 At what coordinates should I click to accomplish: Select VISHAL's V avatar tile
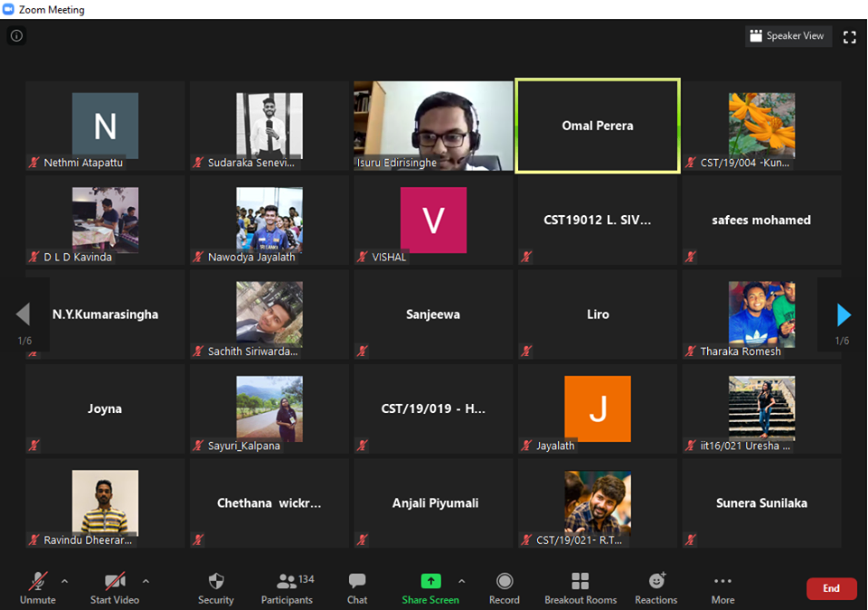coord(433,221)
